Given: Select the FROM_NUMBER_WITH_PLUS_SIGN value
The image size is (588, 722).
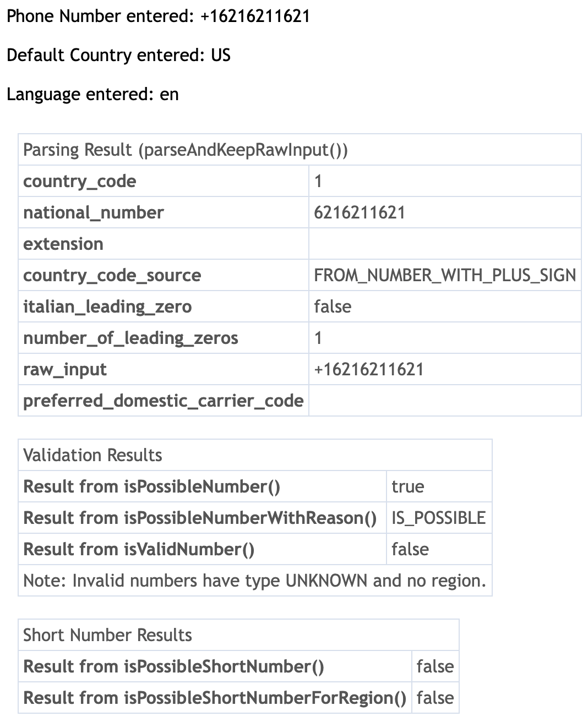Looking at the screenshot, I should (444, 275).
